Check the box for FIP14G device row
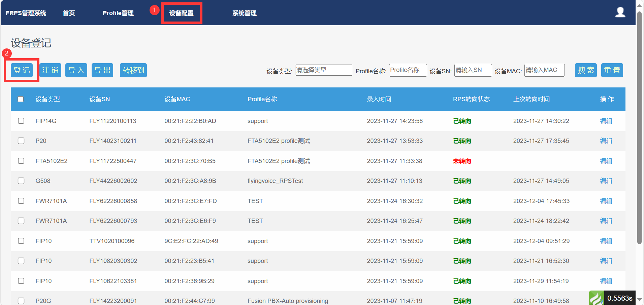644x305 pixels. coord(21,121)
